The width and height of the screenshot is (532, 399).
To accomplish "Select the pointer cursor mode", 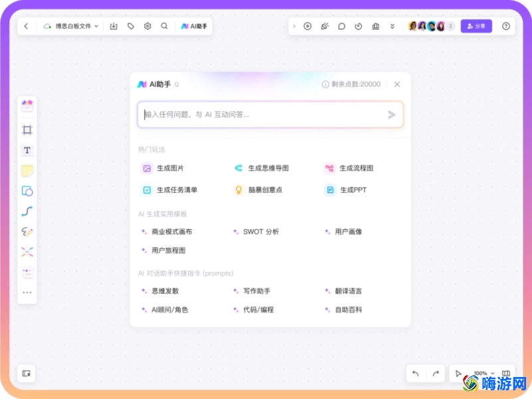I will click(458, 374).
